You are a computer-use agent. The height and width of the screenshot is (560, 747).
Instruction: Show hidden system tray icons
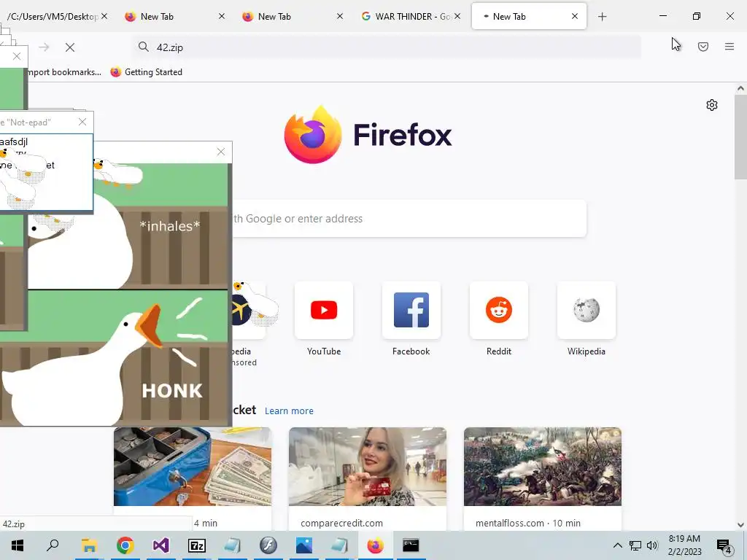pos(617,545)
